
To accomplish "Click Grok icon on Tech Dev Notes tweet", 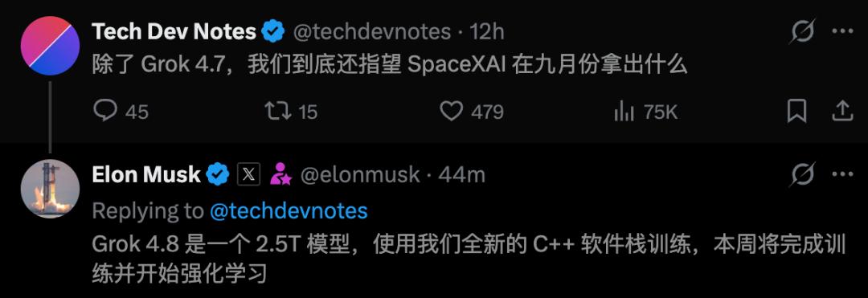I will 802,31.
